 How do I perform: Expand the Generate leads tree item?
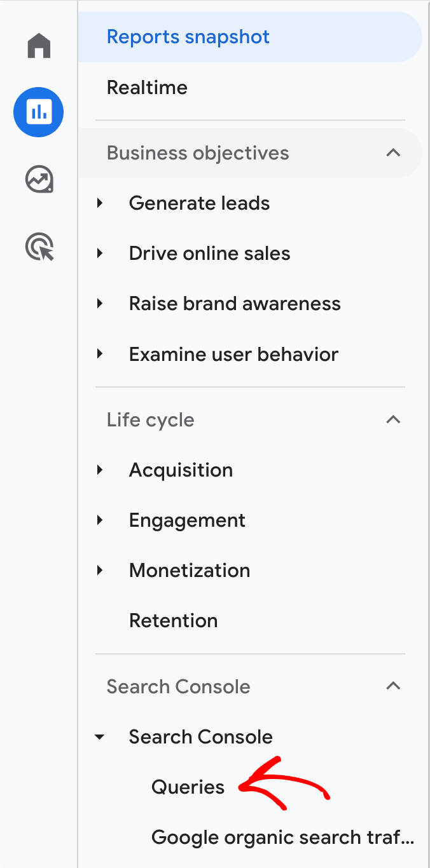100,203
